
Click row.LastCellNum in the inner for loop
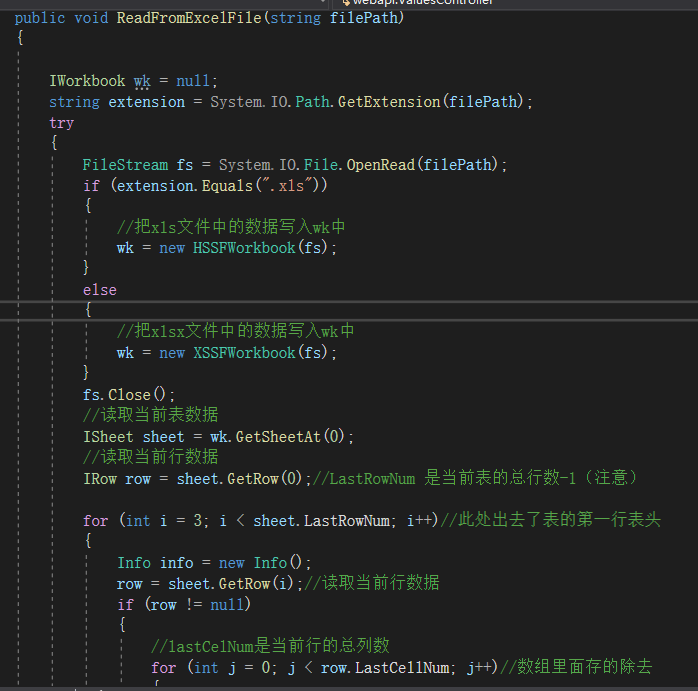(386, 668)
